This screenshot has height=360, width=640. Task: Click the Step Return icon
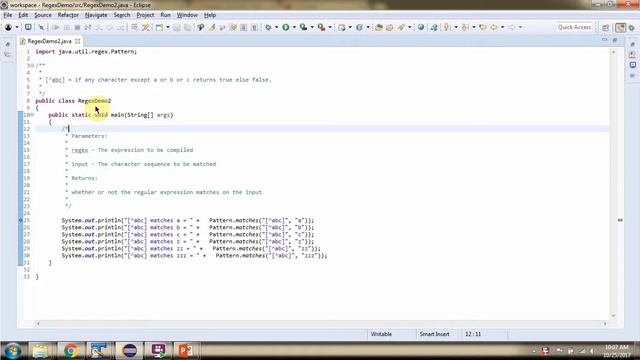[x=120, y=27]
